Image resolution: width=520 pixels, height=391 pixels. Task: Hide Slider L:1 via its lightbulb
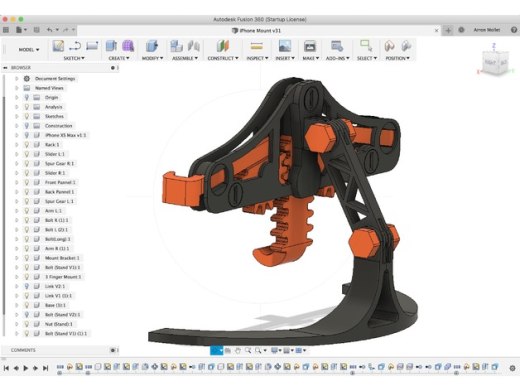coord(27,154)
